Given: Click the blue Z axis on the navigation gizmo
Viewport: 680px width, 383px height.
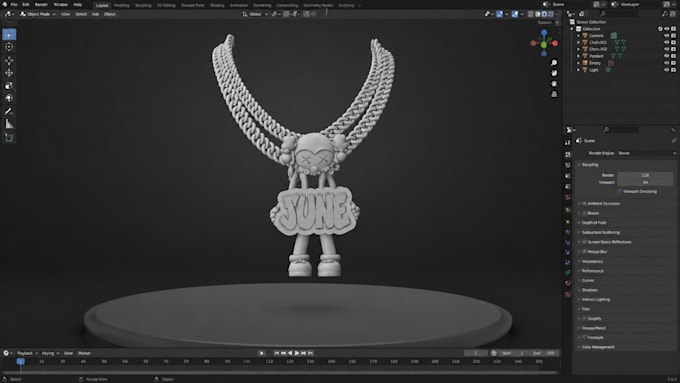Looking at the screenshot, I should tap(544, 33).
